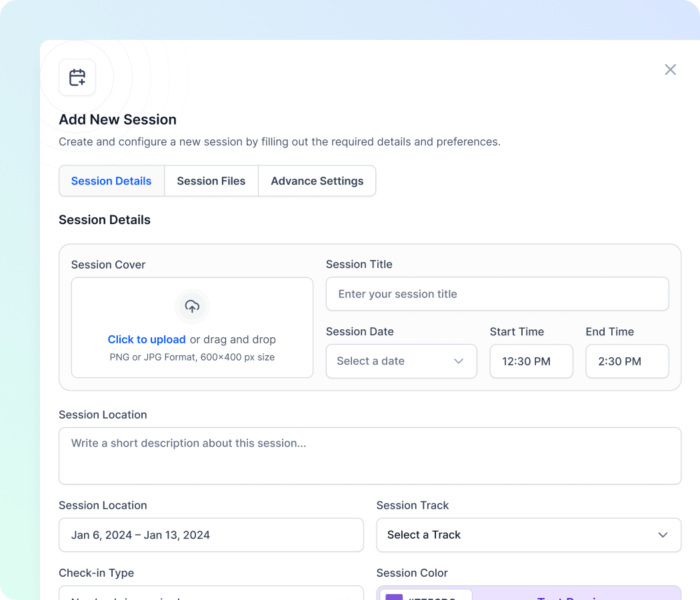700x600 pixels.
Task: Focus the session description text area
Action: tap(370, 456)
